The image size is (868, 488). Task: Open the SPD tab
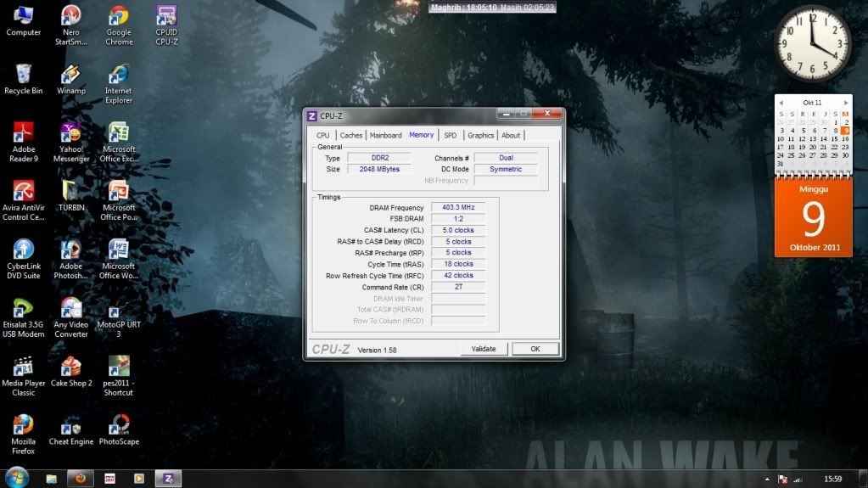[x=451, y=135]
